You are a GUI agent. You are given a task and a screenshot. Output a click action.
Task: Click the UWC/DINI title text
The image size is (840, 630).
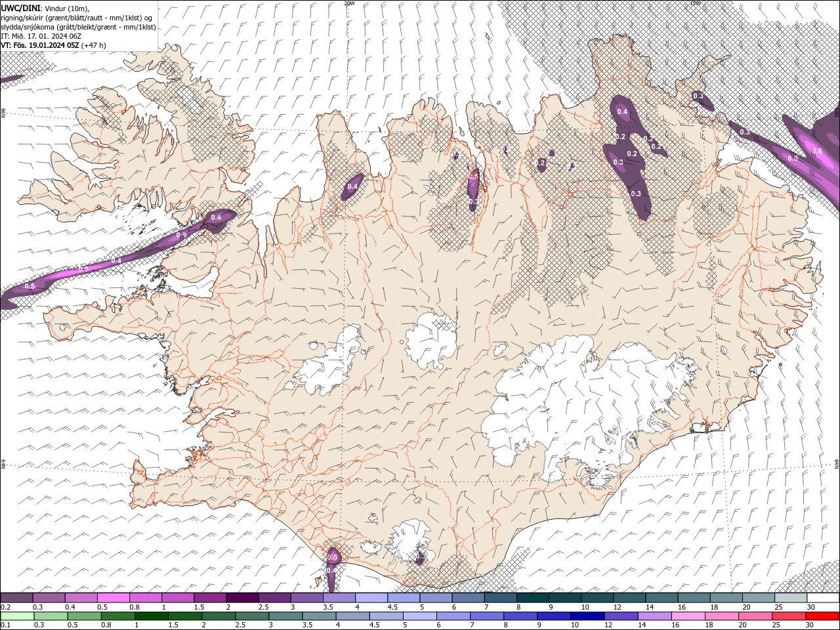[x=21, y=7]
